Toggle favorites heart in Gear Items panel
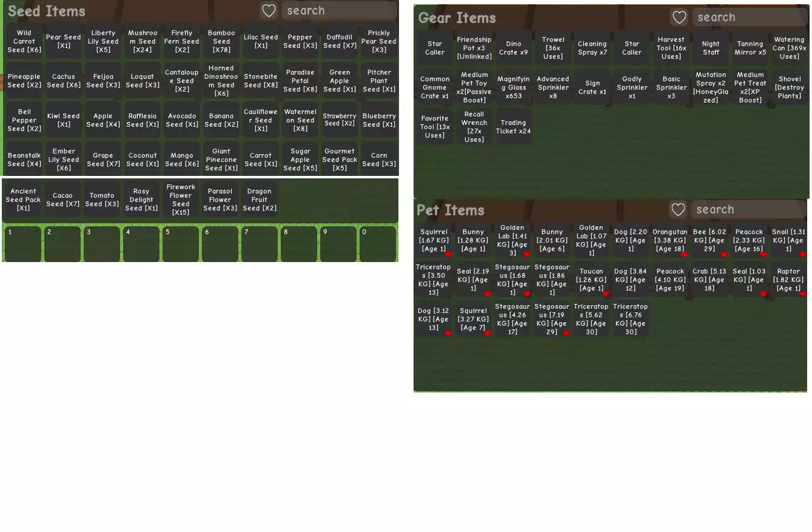Image resolution: width=812 pixels, height=532 pixels. (679, 17)
